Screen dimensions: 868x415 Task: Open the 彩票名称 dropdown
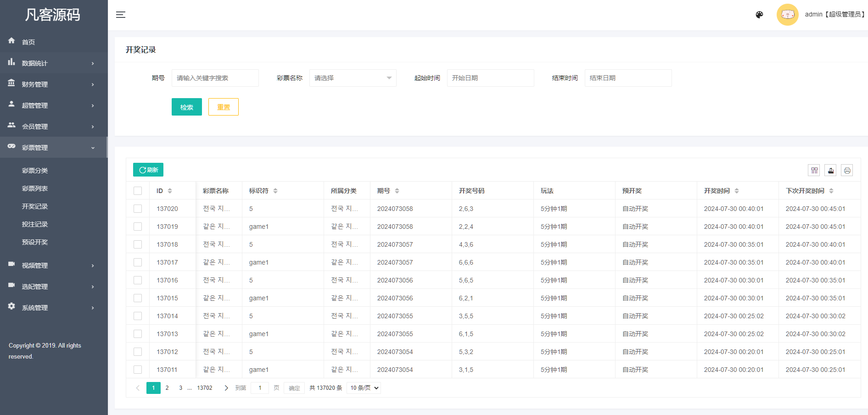[353, 78]
